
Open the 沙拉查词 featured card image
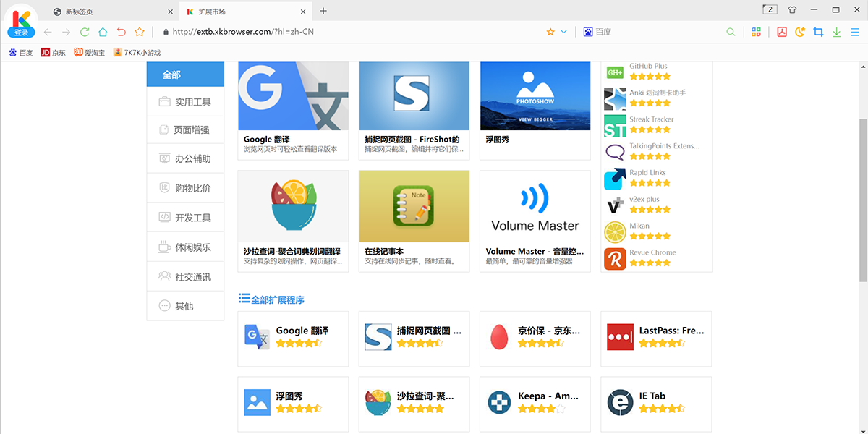tap(293, 206)
